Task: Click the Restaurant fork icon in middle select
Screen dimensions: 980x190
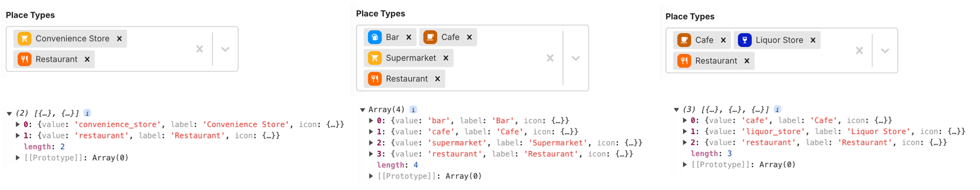Action: 374,79
